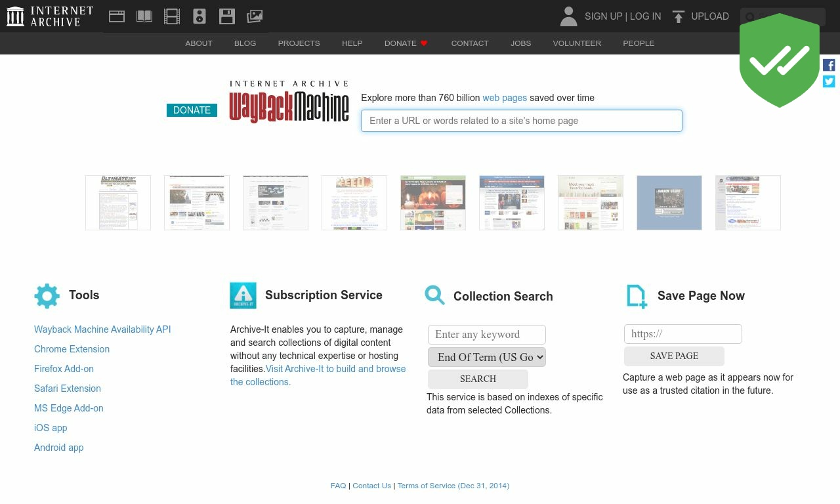The height and width of the screenshot is (504, 840).
Task: Click the Upload text link
Action: [x=710, y=16]
